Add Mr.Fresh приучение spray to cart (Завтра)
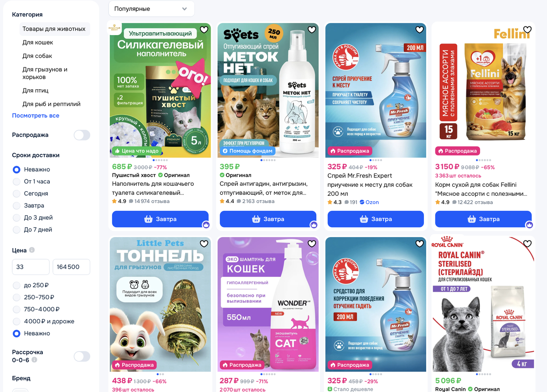The width and height of the screenshot is (547, 392). click(x=376, y=219)
